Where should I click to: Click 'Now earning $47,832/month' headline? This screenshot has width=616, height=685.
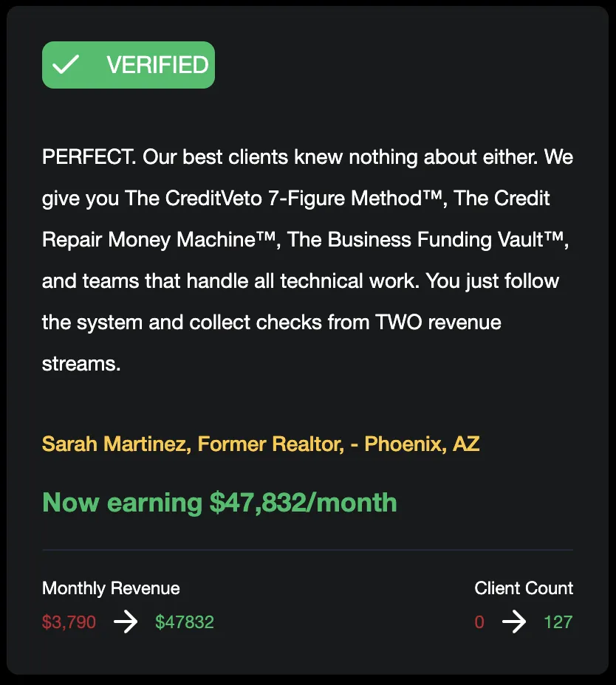(x=219, y=503)
